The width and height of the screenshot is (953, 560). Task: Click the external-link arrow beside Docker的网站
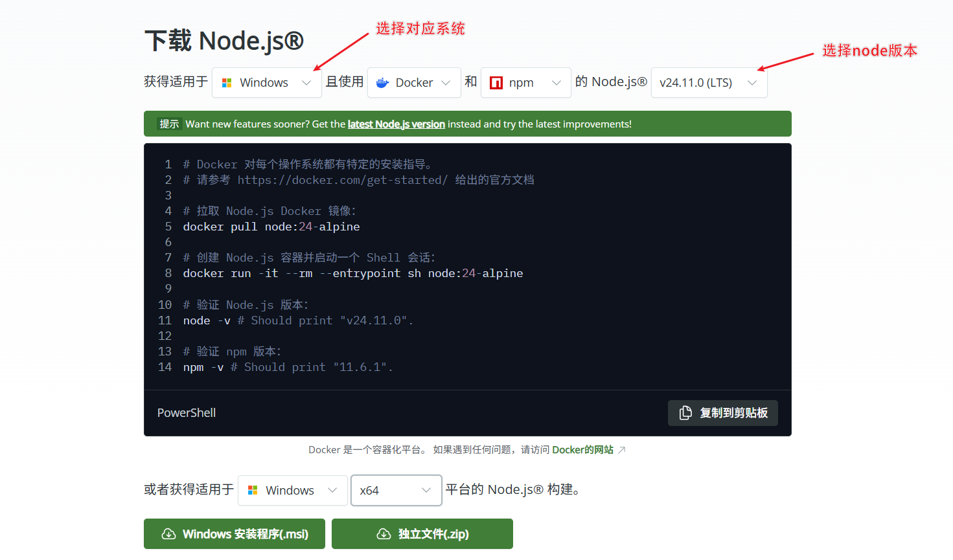(x=622, y=449)
